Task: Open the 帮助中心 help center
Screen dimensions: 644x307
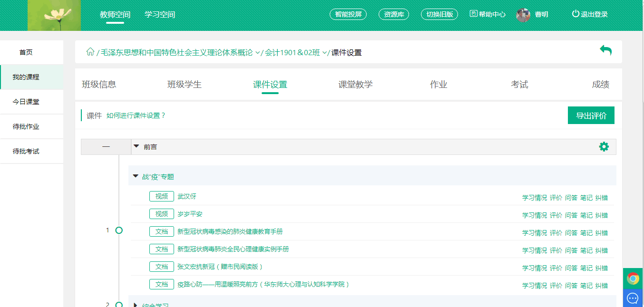Action: point(488,14)
